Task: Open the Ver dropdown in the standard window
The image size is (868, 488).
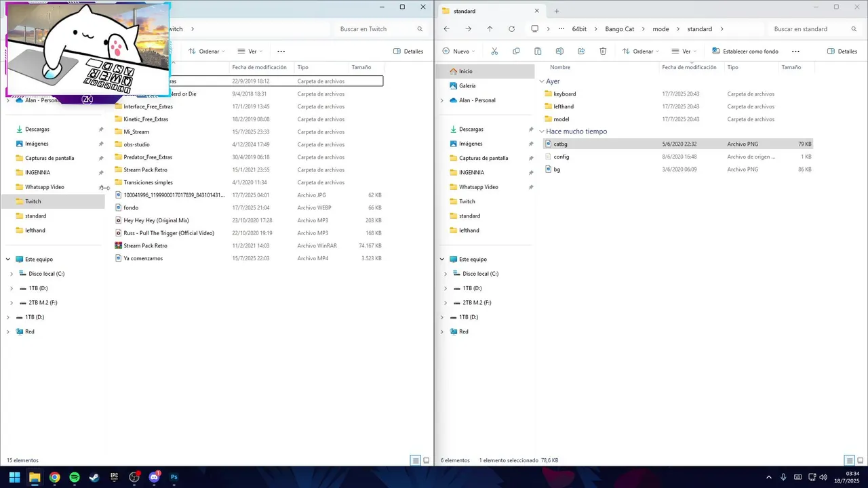Action: 684,52
